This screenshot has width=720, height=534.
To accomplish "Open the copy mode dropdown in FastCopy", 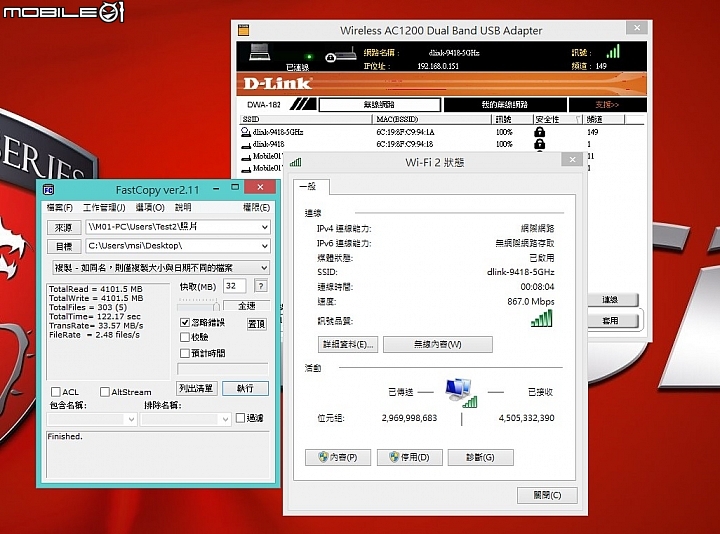I will coord(161,267).
